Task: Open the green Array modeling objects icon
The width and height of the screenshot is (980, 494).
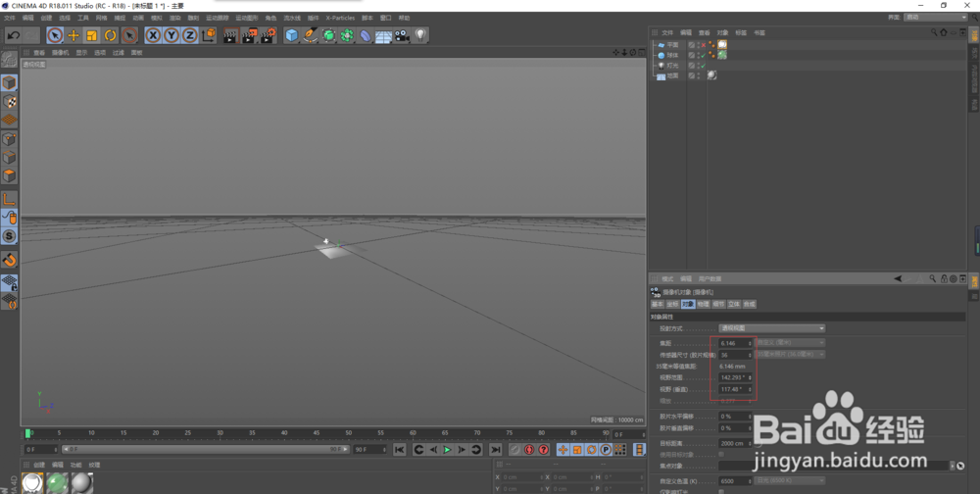Action: [x=347, y=35]
